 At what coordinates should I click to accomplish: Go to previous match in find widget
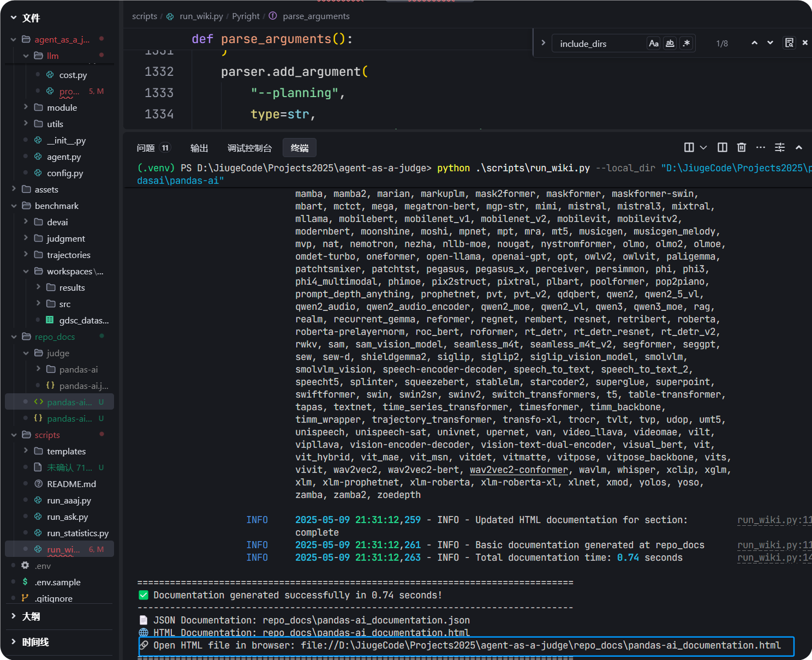point(754,43)
